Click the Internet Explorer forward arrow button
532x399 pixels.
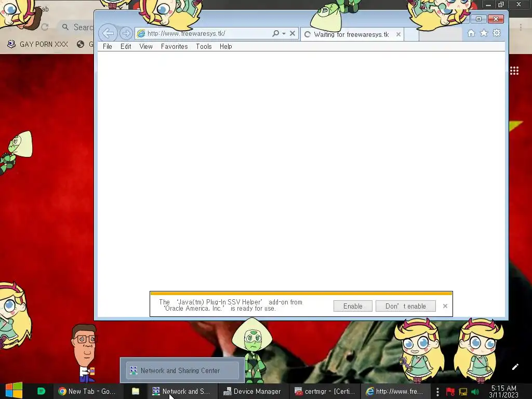click(x=126, y=33)
